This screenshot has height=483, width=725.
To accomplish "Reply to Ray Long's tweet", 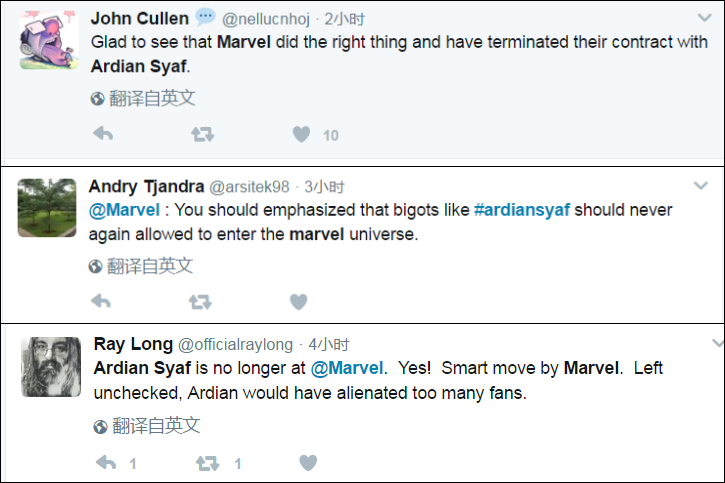I will coord(106,463).
